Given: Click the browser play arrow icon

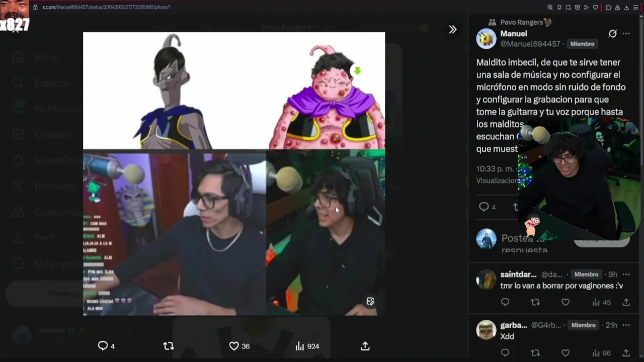Looking at the screenshot, I should (586, 8).
